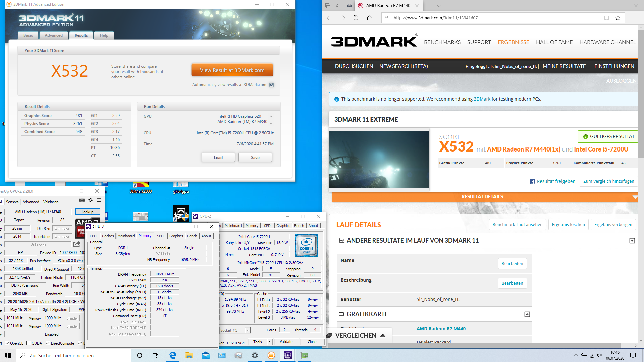Screen dimensions: 644x362
Task: Show hidden system tray icons
Action: 576,355
